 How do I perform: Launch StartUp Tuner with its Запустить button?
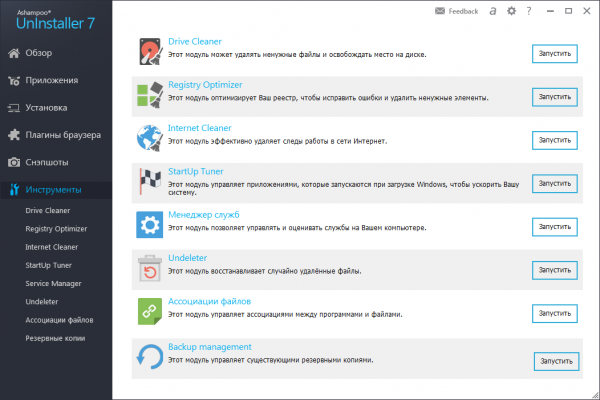coord(555,183)
